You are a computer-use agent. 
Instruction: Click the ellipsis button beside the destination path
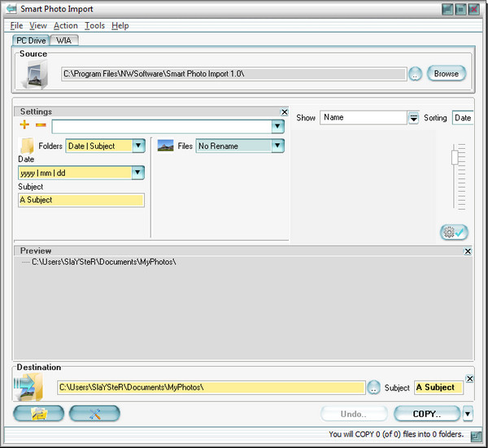tap(373, 388)
